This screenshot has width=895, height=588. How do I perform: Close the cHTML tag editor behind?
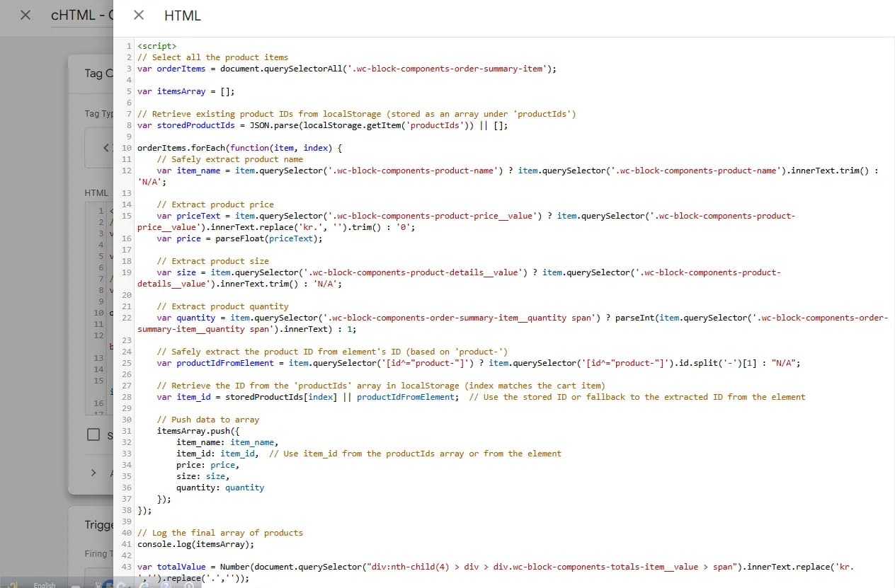(x=25, y=15)
